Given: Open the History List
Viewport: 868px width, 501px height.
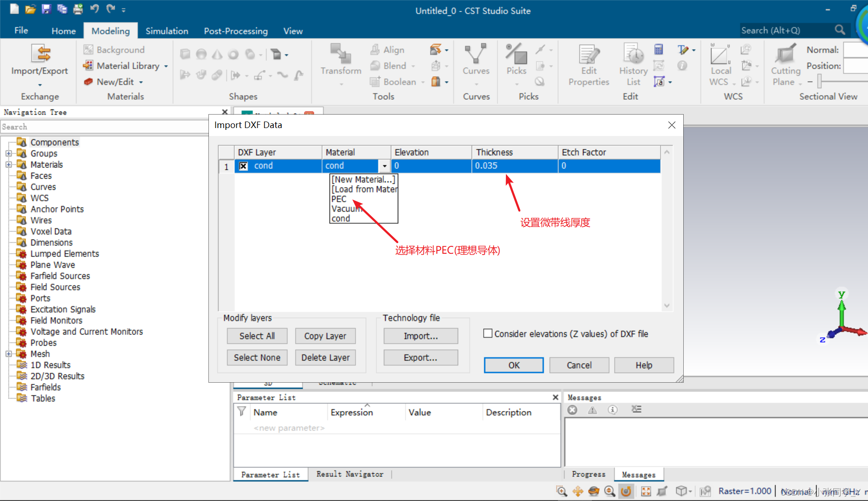Looking at the screenshot, I should pos(633,65).
